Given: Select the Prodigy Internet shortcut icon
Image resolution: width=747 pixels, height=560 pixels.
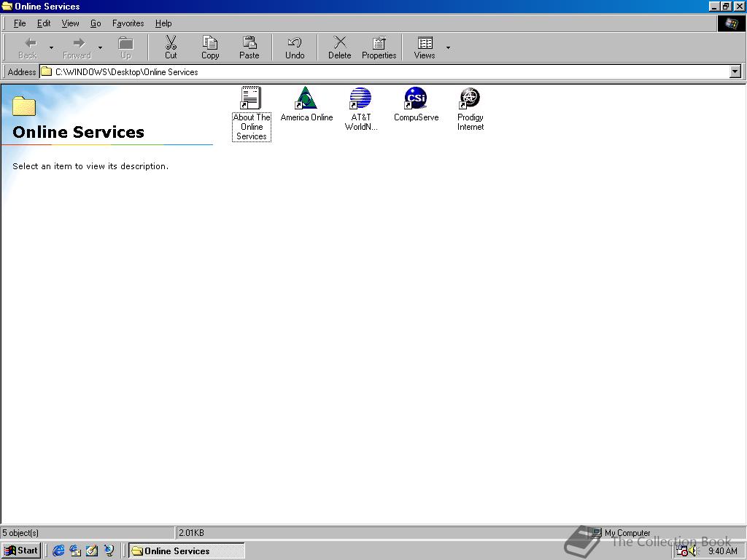Looking at the screenshot, I should point(470,98).
